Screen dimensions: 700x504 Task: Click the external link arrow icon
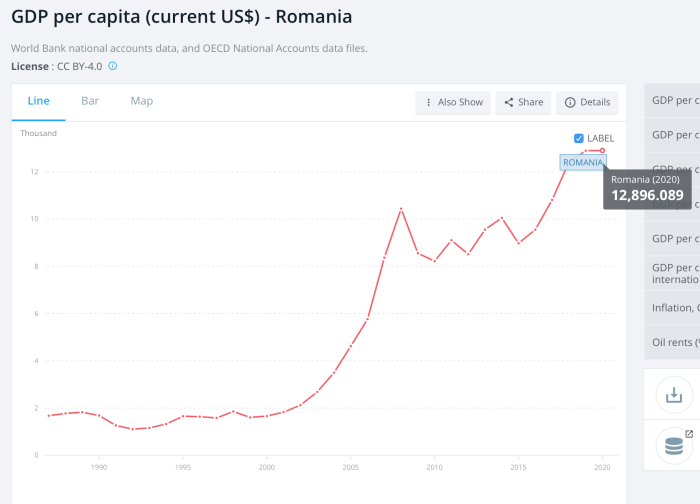[689, 434]
